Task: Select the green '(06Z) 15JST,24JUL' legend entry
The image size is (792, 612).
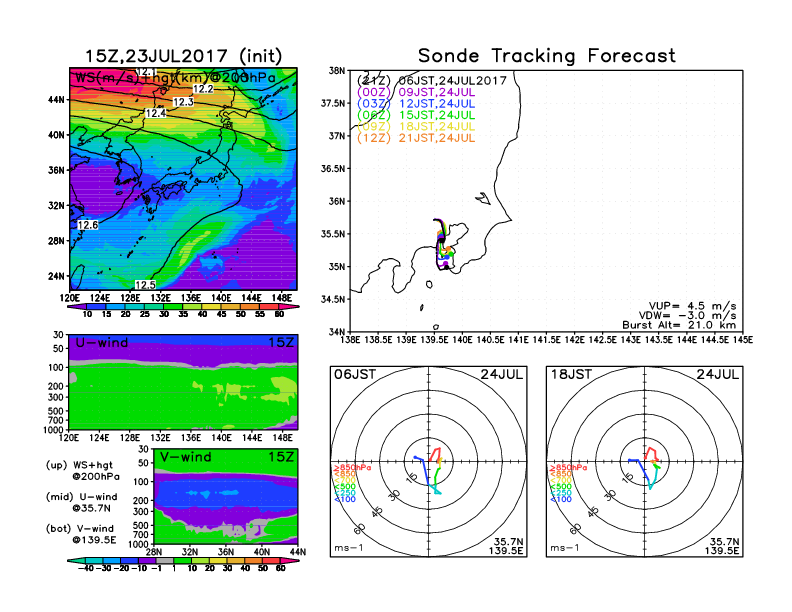Action: (416, 115)
